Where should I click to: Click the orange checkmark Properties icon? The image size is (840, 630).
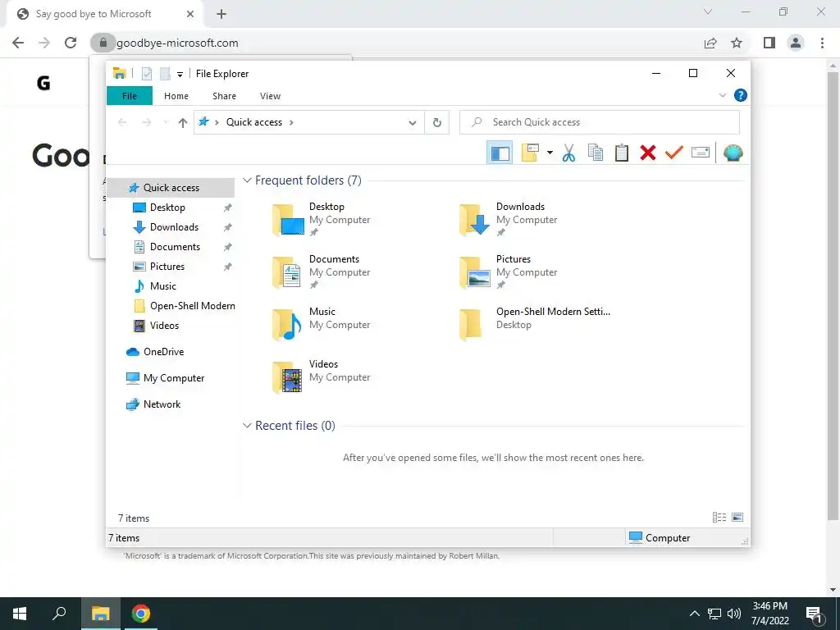tap(674, 153)
